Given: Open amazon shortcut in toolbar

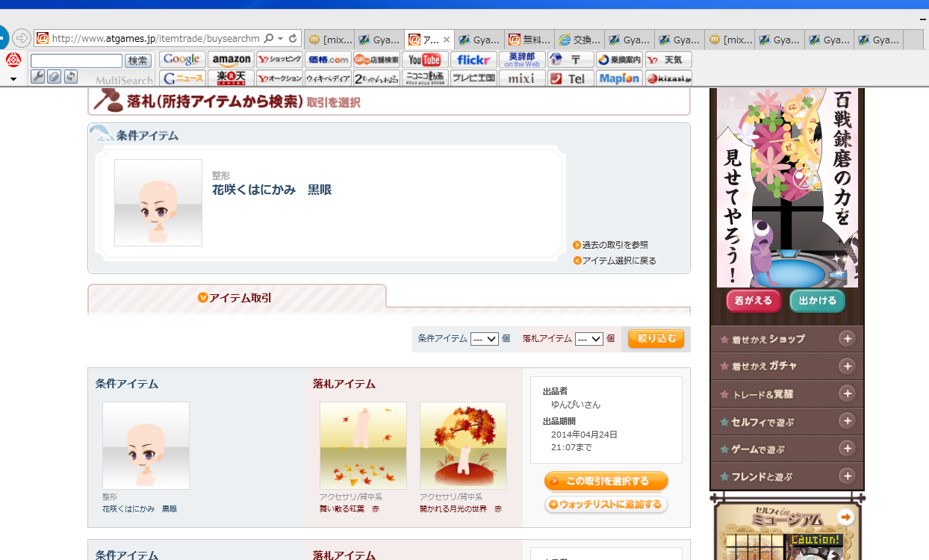Looking at the screenshot, I should click(231, 60).
